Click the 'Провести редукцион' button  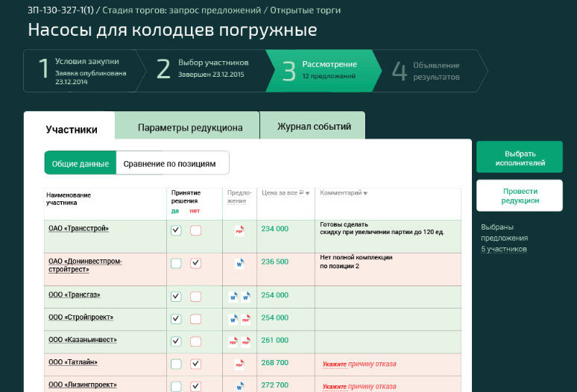pos(520,195)
